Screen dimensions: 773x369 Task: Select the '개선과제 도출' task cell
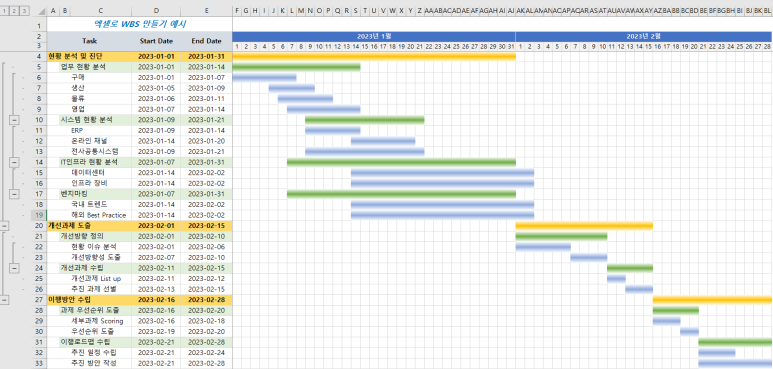coord(90,226)
